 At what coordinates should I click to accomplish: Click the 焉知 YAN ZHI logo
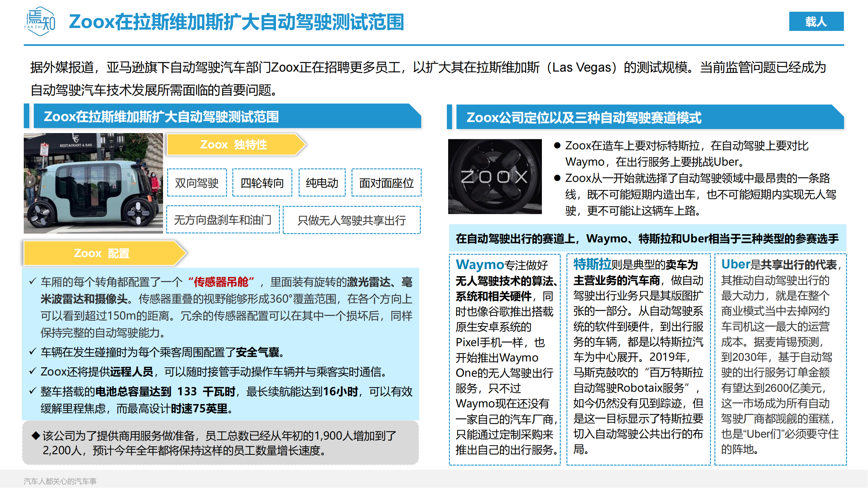(40, 21)
